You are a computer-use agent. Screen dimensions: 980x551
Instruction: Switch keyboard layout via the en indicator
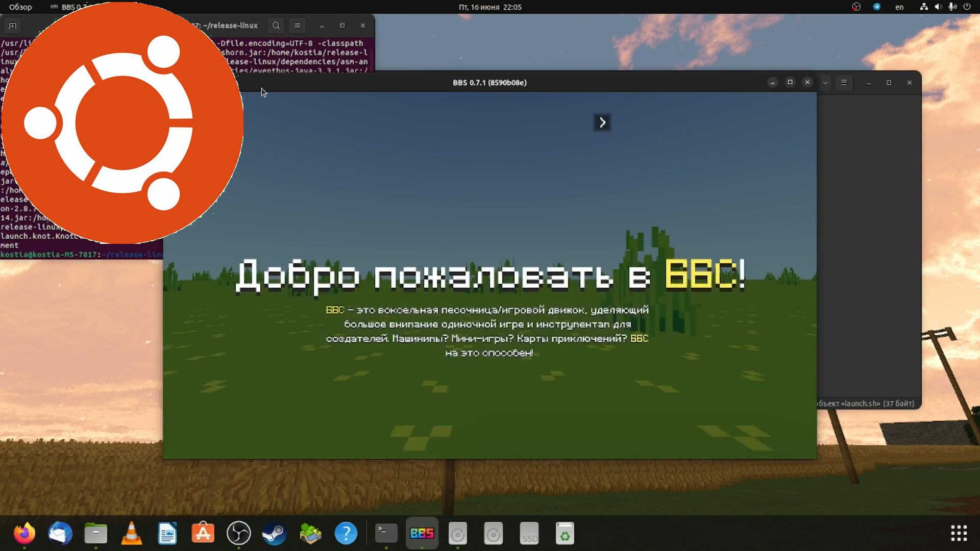(899, 7)
